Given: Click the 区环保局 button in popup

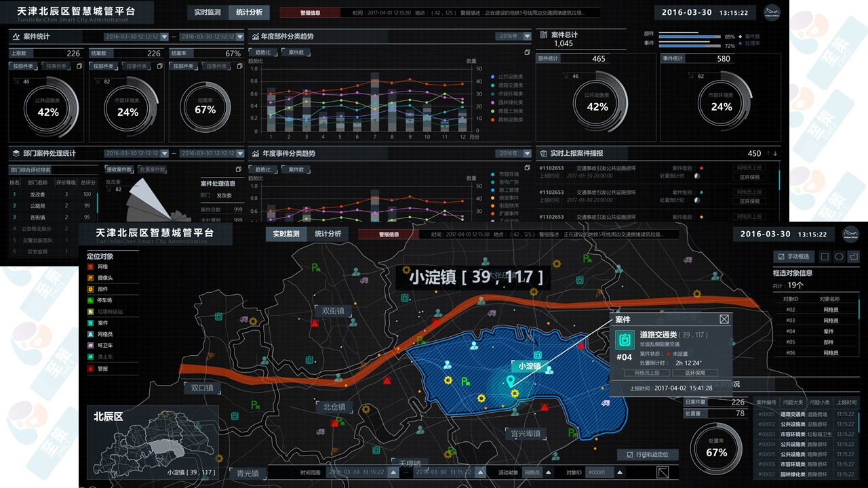Looking at the screenshot, I should (695, 373).
